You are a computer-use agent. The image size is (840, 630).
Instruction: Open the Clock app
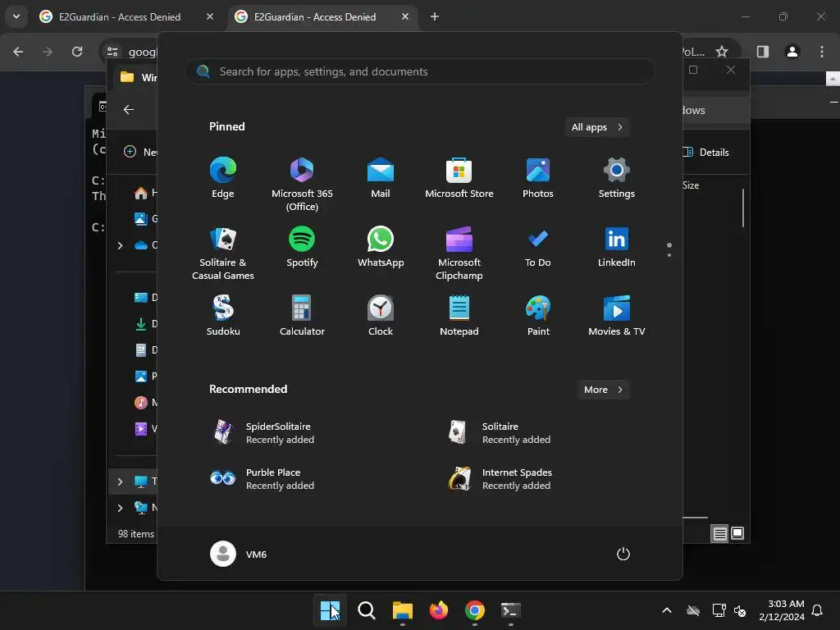(381, 316)
